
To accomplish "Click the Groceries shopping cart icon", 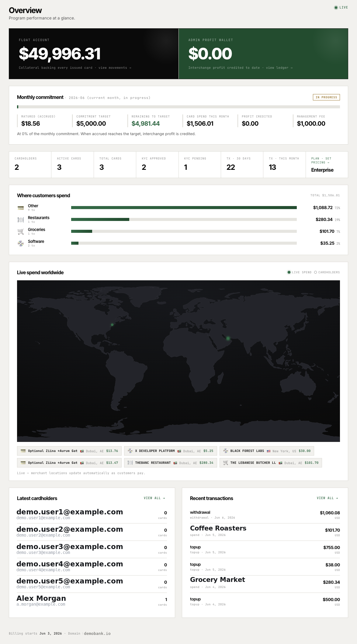I will click(21, 232).
